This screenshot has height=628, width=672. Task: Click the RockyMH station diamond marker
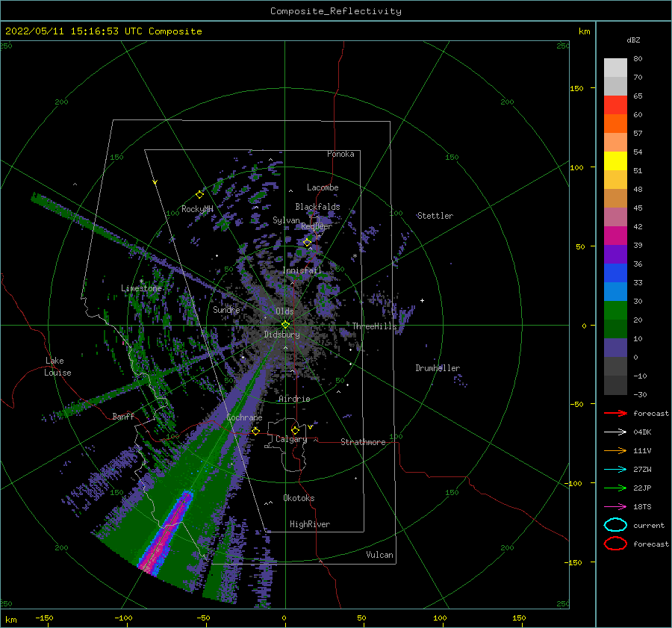[199, 195]
